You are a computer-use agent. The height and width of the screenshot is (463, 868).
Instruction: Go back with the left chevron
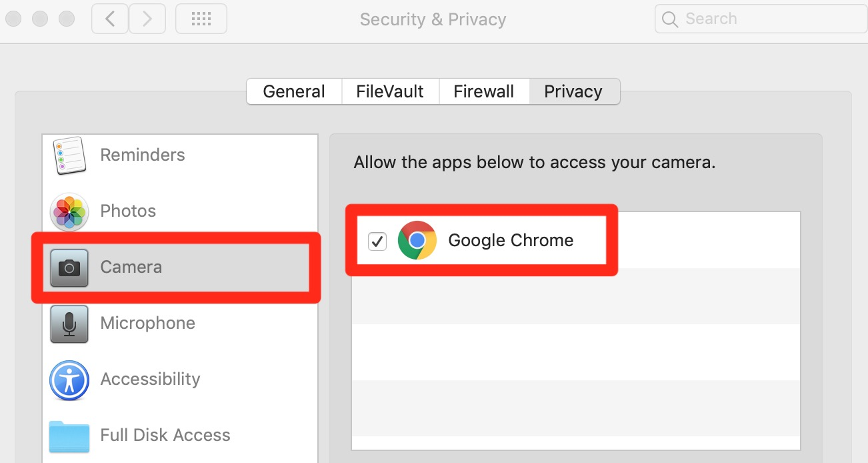click(x=110, y=19)
